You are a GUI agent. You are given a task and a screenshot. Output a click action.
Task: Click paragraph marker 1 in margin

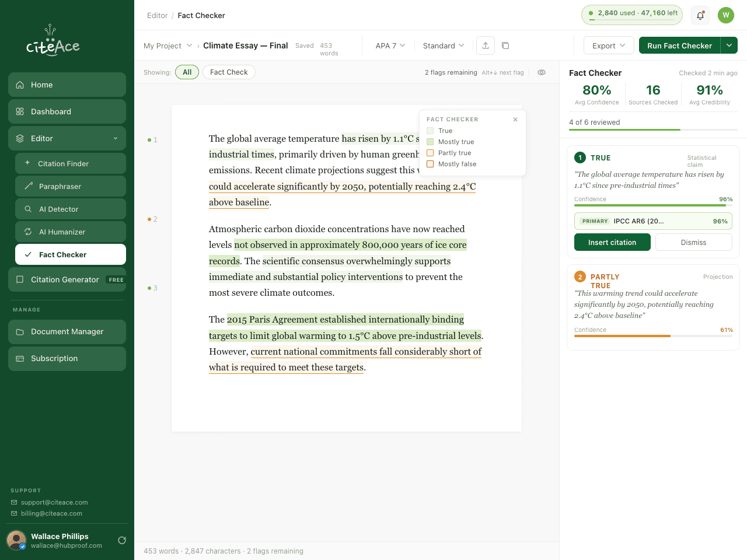(x=152, y=140)
